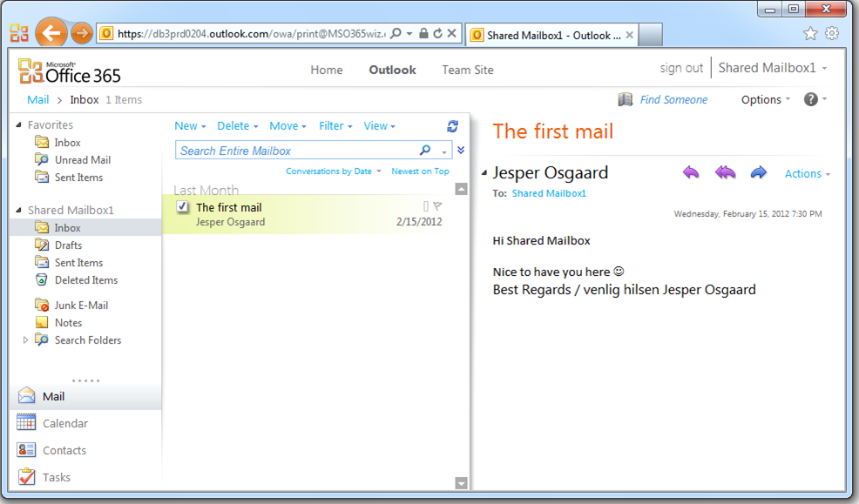Open the New dropdown menu
The height and width of the screenshot is (504, 859).
point(190,126)
